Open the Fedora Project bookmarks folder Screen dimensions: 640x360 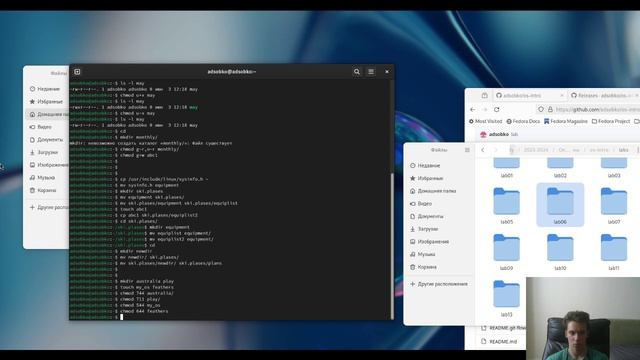click(x=611, y=121)
